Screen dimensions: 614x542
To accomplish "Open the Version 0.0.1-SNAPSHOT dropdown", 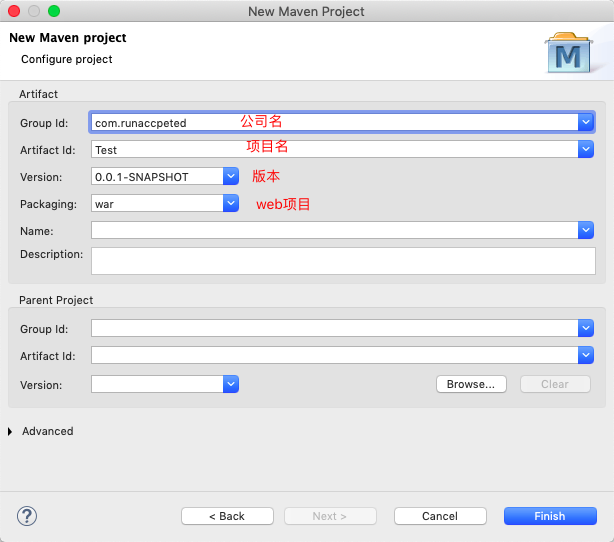I will coord(231,177).
